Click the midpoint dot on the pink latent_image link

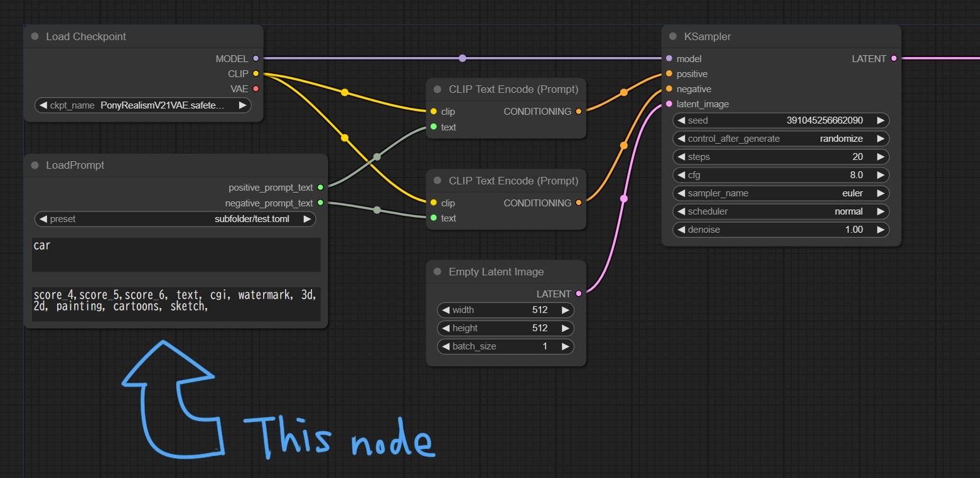tap(623, 198)
